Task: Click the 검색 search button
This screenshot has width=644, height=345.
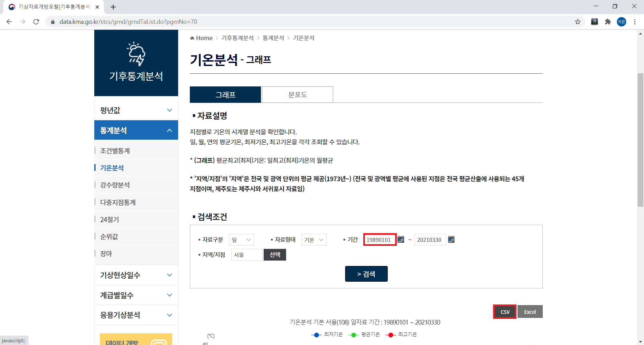Action: pos(366,274)
